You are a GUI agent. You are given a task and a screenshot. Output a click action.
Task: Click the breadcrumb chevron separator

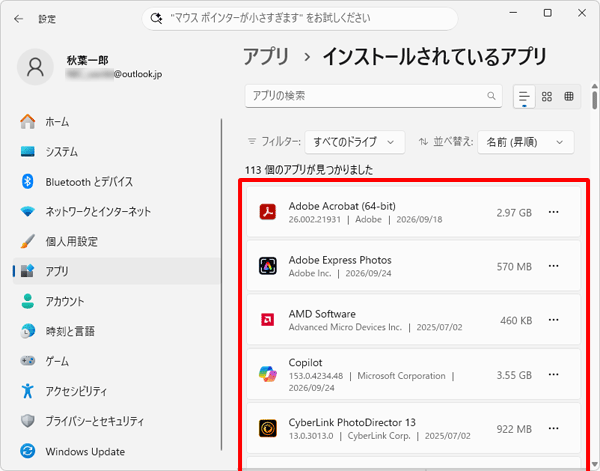click(307, 57)
